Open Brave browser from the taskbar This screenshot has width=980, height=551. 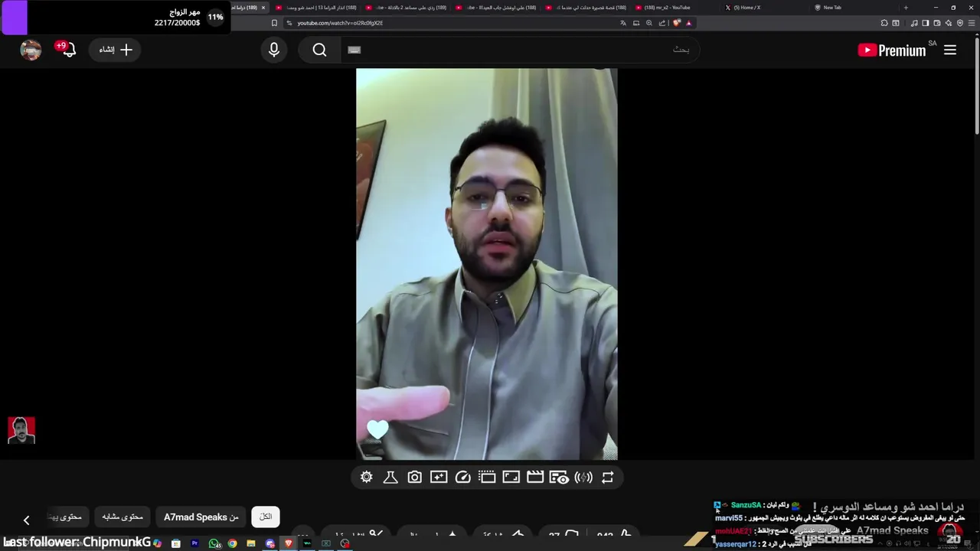click(289, 543)
